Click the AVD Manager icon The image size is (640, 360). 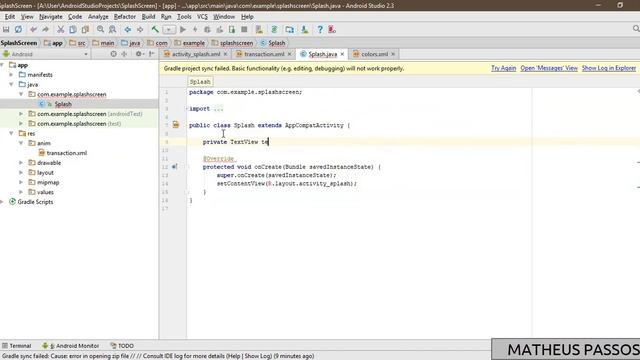pyautogui.click(x=259, y=29)
